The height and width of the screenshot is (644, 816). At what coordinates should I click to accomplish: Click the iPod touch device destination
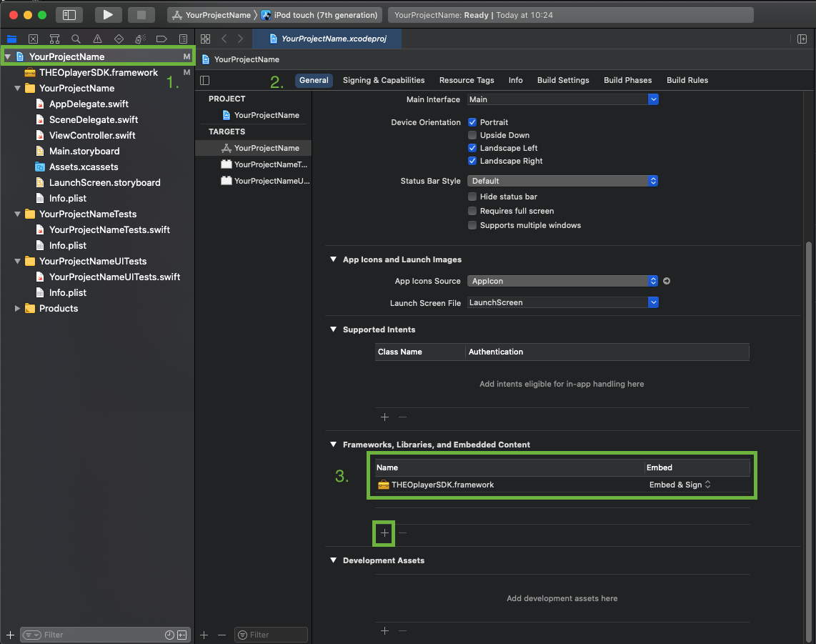pyautogui.click(x=324, y=15)
